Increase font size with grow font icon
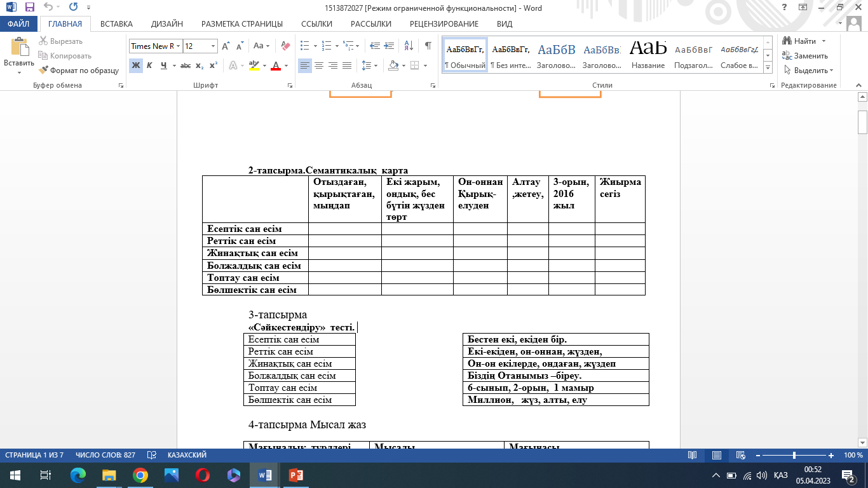Image resolution: width=868 pixels, height=488 pixels. pyautogui.click(x=226, y=46)
